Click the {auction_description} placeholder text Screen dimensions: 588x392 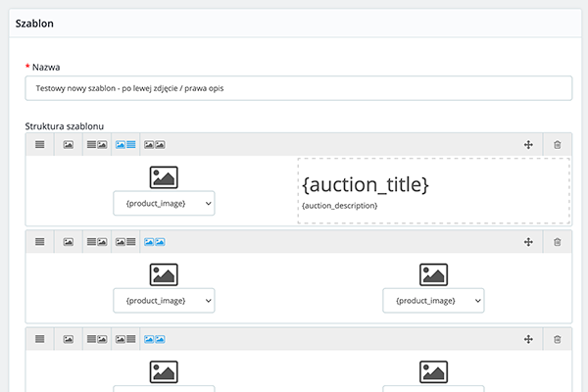340,206
